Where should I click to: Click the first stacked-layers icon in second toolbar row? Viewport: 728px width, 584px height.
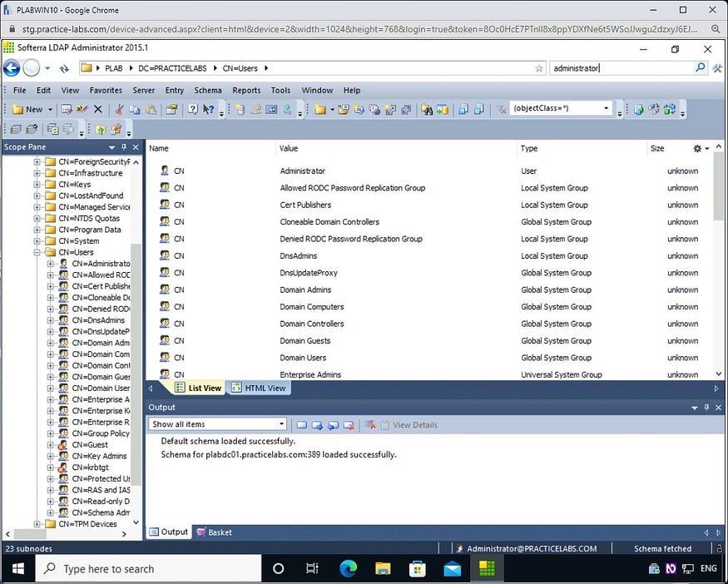coord(16,129)
